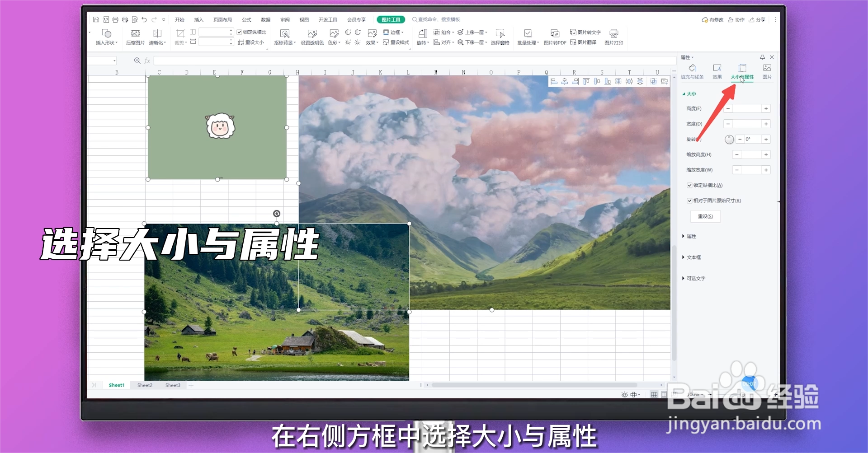The width and height of the screenshot is (868, 453).
Task: Increase Height (高度) with plus button
Action: click(766, 109)
